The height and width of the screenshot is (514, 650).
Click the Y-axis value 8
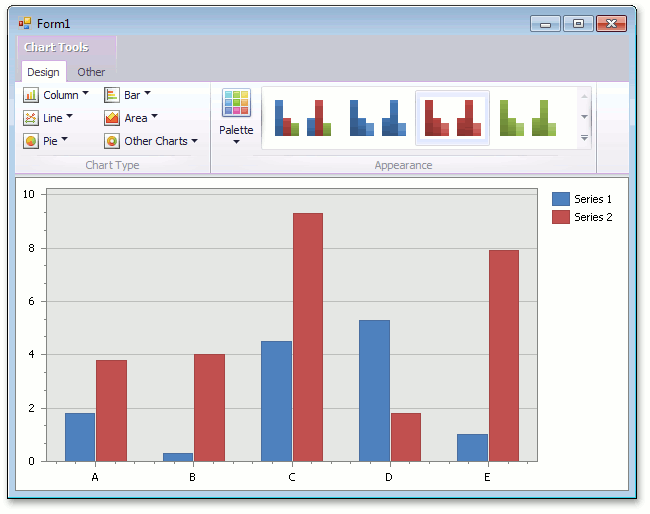[32, 248]
